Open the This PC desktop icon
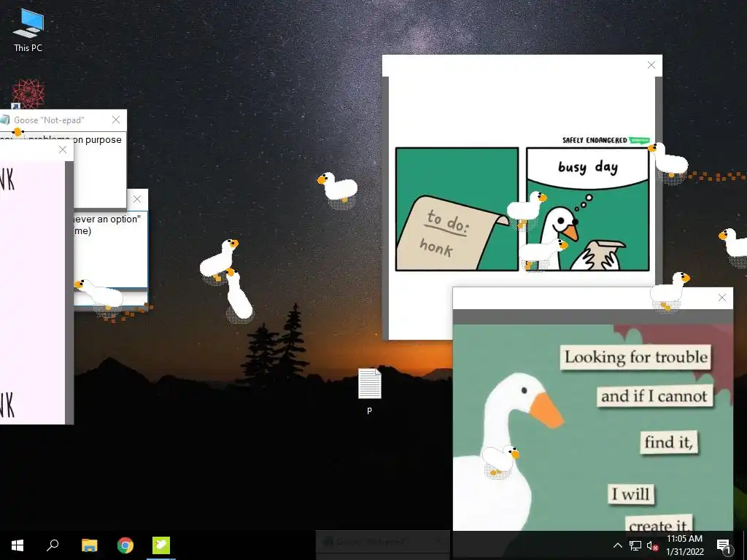Viewport: 747px width, 560px height. [28, 29]
